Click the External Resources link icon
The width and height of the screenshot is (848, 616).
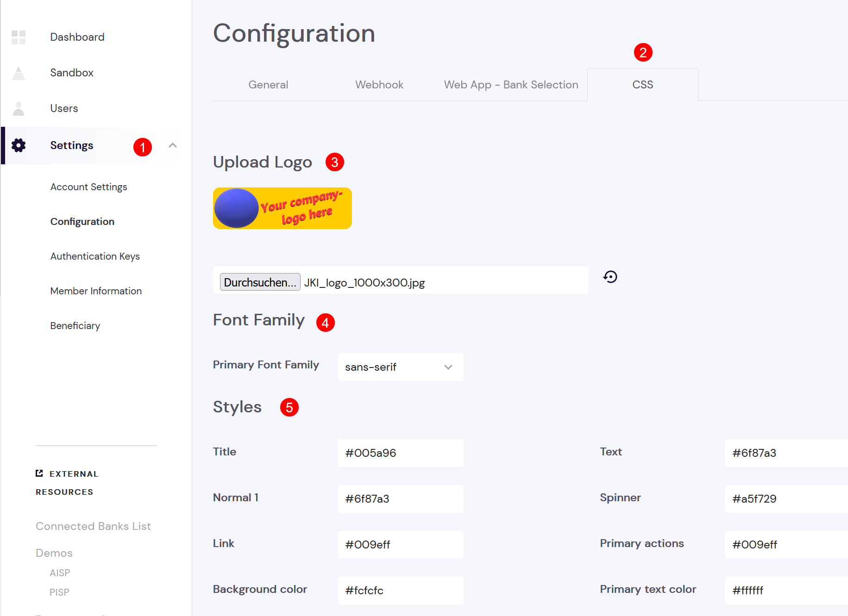pyautogui.click(x=39, y=473)
